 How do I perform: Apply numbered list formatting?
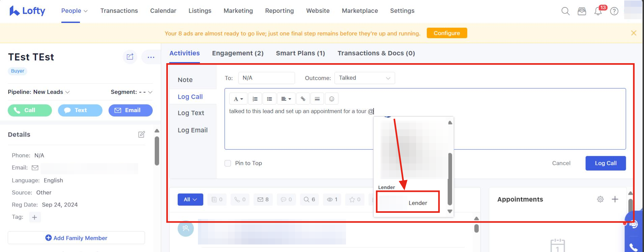tap(255, 99)
